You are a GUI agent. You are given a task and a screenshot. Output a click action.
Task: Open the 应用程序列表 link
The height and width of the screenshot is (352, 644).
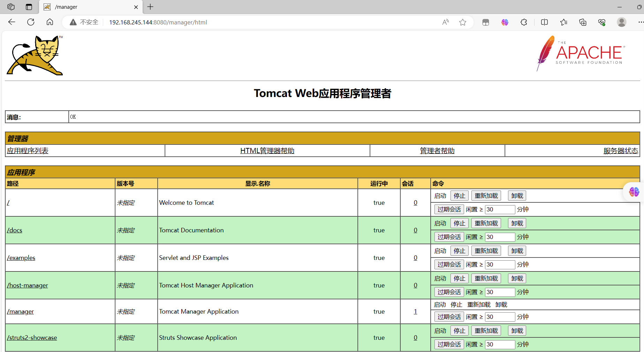tap(28, 151)
